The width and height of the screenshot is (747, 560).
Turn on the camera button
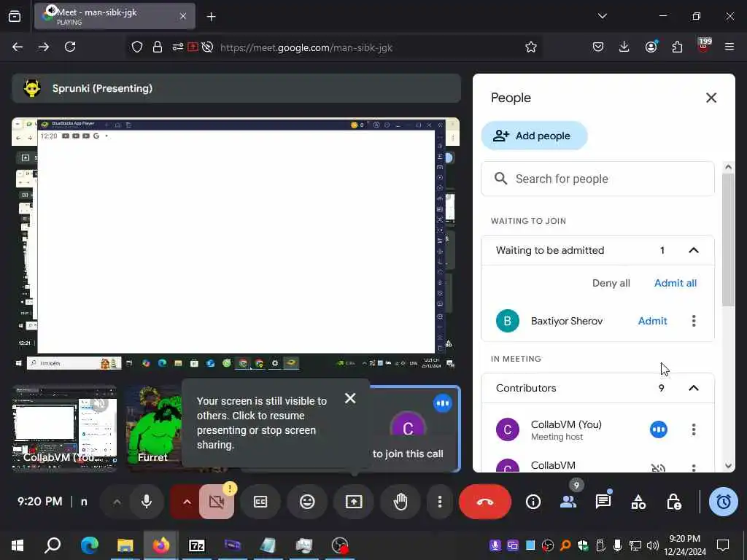click(216, 502)
